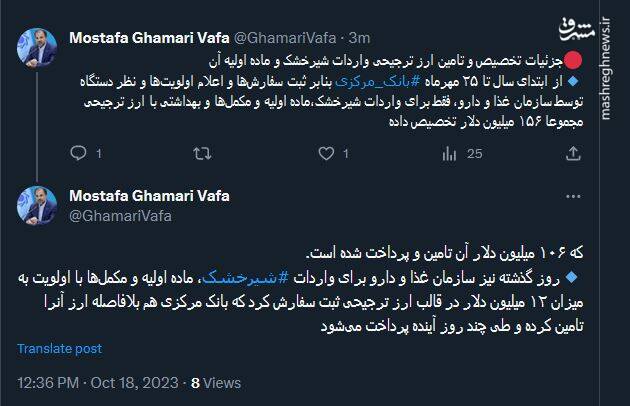
Task: Like the first tweet with heart icon
Action: [x=324, y=153]
